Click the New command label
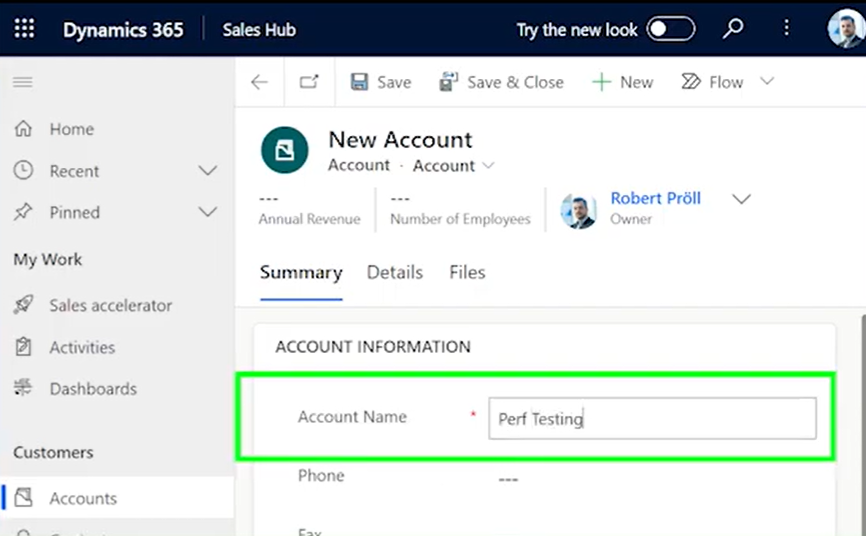 pyautogui.click(x=637, y=82)
